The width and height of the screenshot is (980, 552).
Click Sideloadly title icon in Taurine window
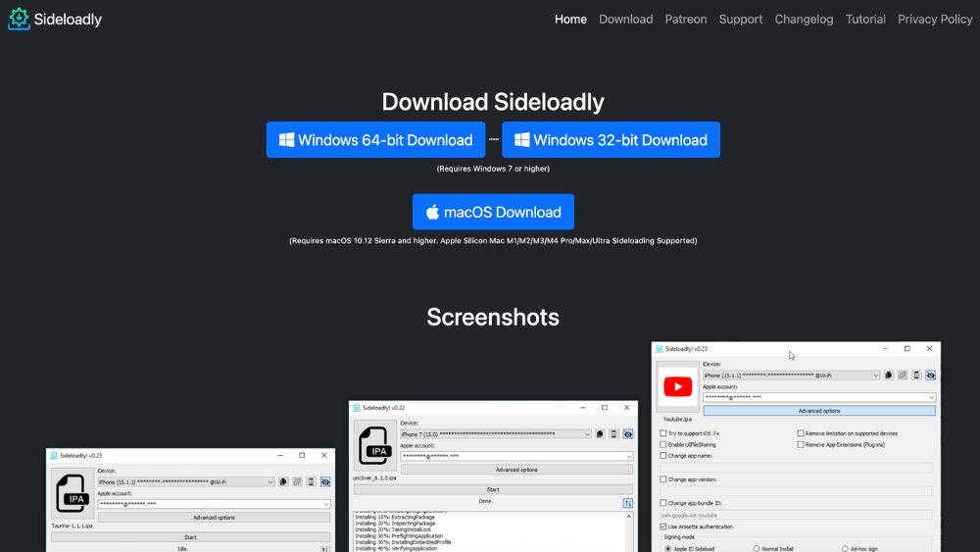point(54,455)
